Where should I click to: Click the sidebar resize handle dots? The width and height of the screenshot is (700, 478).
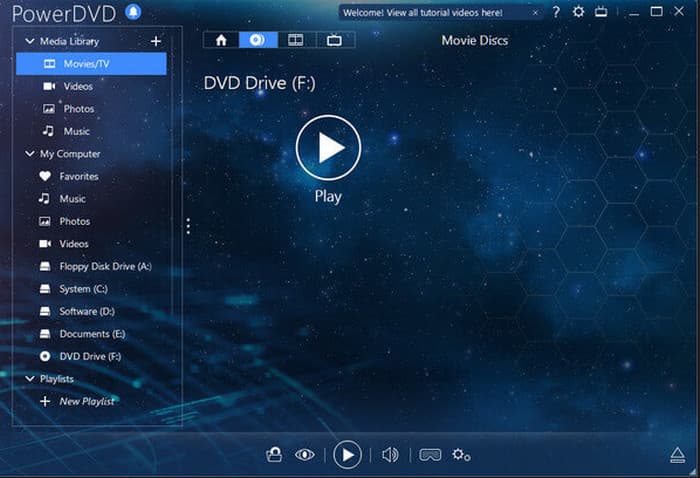pyautogui.click(x=188, y=226)
